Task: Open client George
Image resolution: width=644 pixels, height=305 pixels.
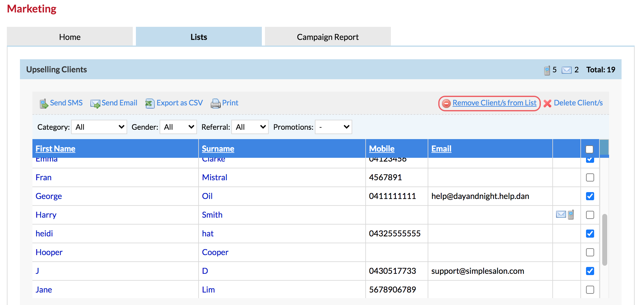Action: click(x=49, y=196)
